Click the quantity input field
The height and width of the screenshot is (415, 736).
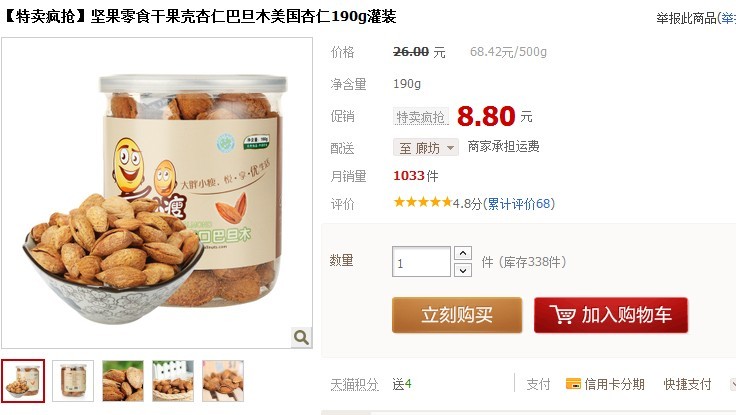pos(422,261)
